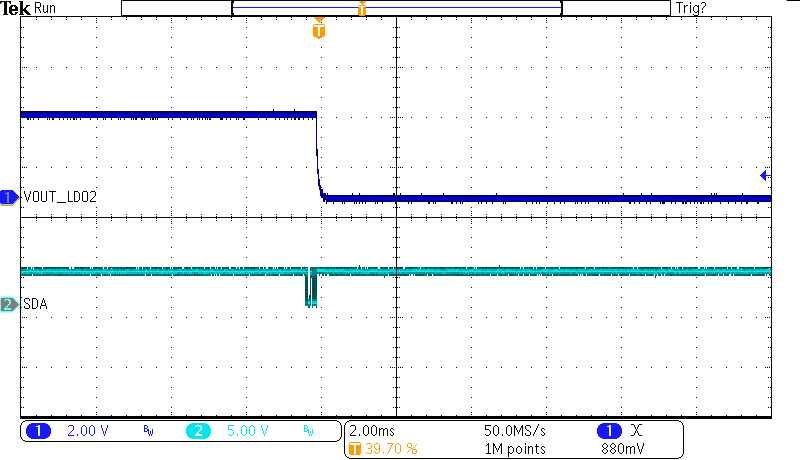800x460 pixels.
Task: Select channel 1 ground marker for VOUT_LDO2
Action: (x=9, y=198)
